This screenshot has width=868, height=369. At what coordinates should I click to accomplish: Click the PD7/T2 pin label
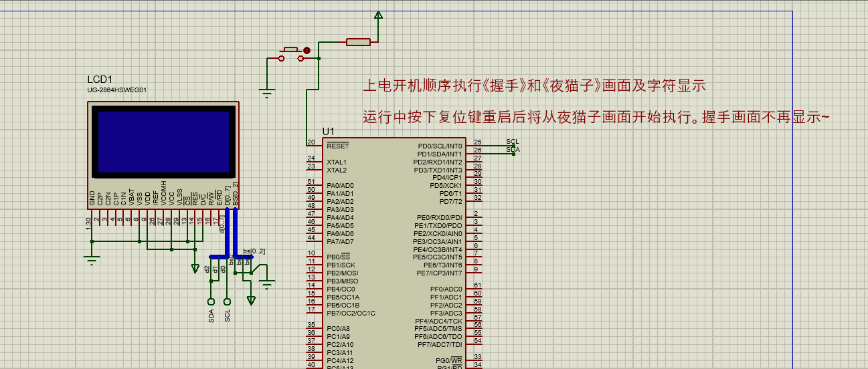tap(450, 201)
